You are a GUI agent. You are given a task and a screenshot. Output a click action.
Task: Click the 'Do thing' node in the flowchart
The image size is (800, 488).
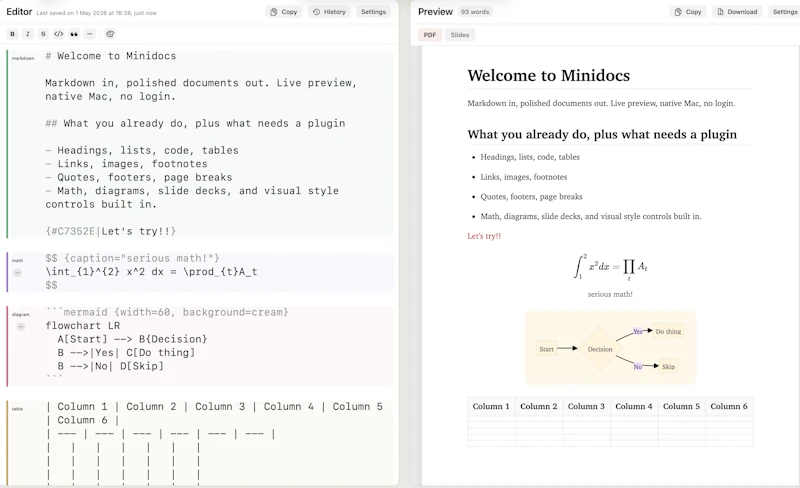668,331
